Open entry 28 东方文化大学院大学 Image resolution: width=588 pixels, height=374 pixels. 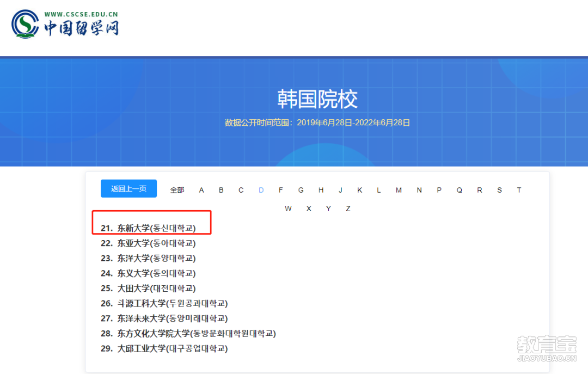click(188, 333)
